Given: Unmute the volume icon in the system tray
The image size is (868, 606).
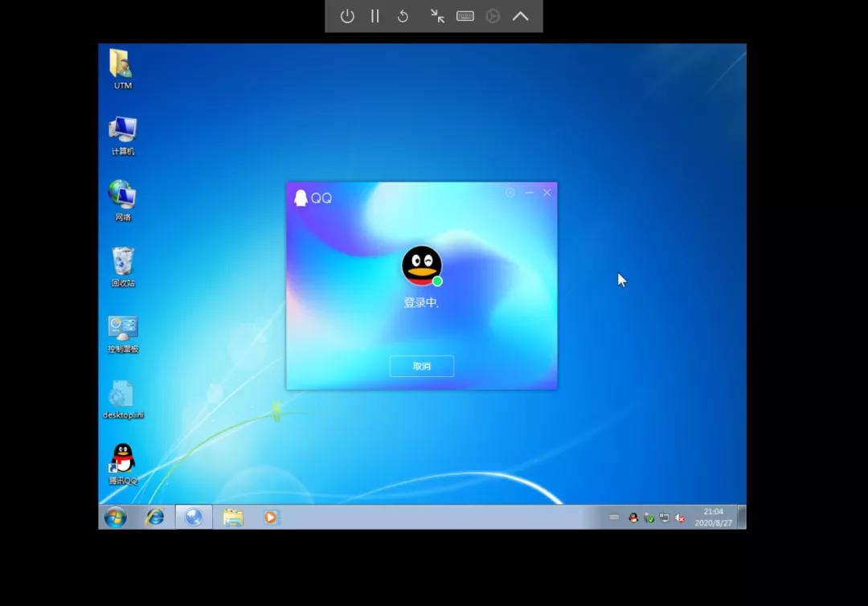Looking at the screenshot, I should (679, 518).
